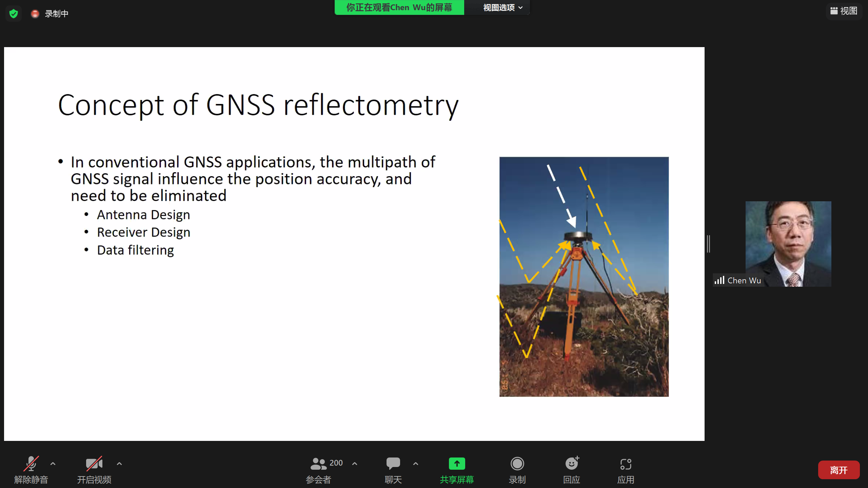Open the apps icon

click(626, 464)
